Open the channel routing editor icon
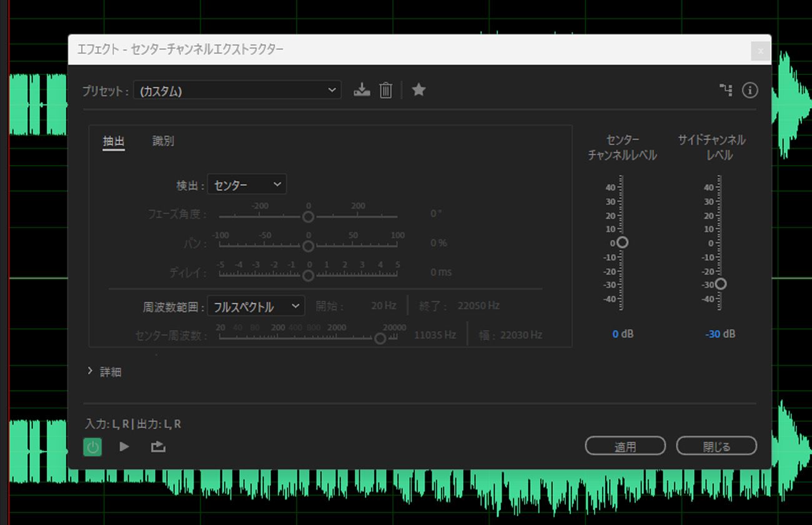This screenshot has width=812, height=525. coord(725,89)
